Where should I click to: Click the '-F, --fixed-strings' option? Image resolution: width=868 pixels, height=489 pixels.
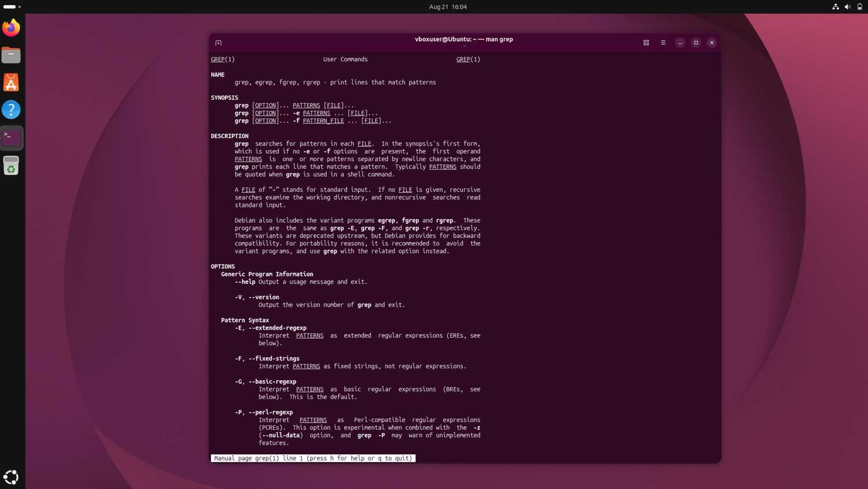pos(267,359)
